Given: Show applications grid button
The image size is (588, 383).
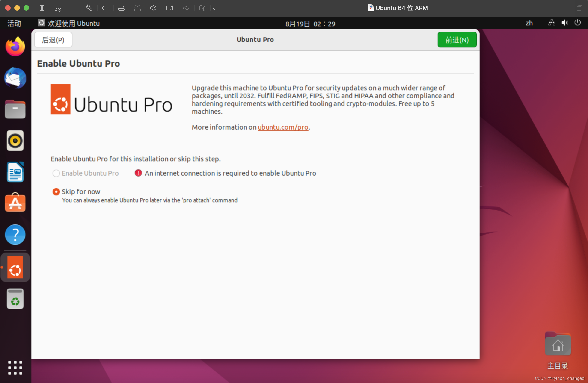Looking at the screenshot, I should tap(15, 367).
